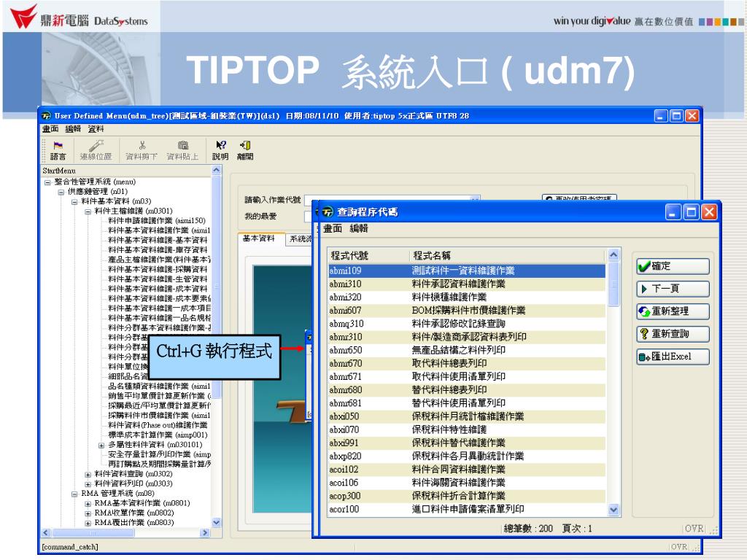The image size is (747, 560).
Task: Click tree panel scrollbar up arrow
Action: coord(216,170)
